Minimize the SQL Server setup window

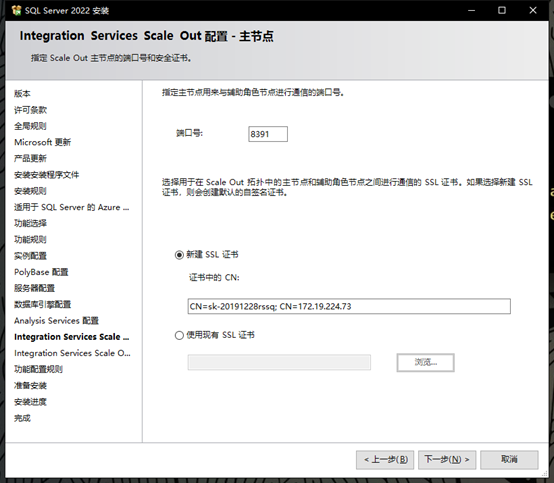point(471,10)
